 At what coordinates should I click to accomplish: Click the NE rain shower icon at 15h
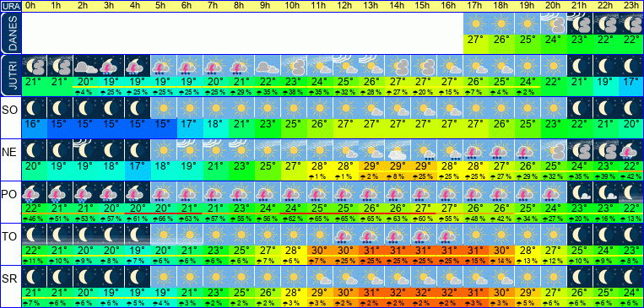pos(424,149)
